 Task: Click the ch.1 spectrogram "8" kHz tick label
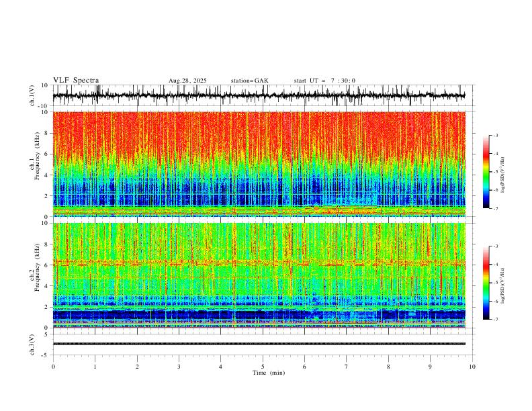(x=47, y=133)
